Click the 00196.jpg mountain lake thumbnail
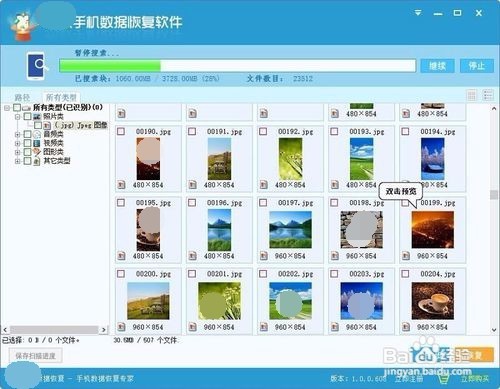Viewport: 500px width, 389px height. click(219, 230)
